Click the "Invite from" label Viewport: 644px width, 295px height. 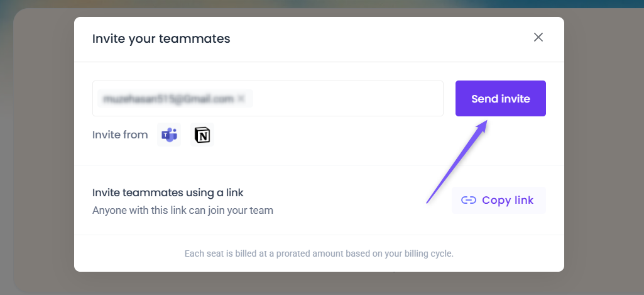tap(120, 135)
